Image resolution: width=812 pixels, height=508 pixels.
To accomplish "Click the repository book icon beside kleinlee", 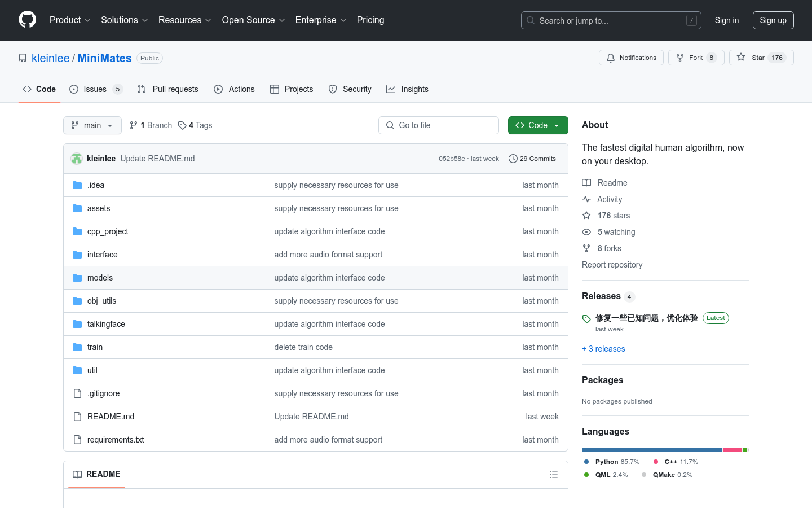I will 23,58.
